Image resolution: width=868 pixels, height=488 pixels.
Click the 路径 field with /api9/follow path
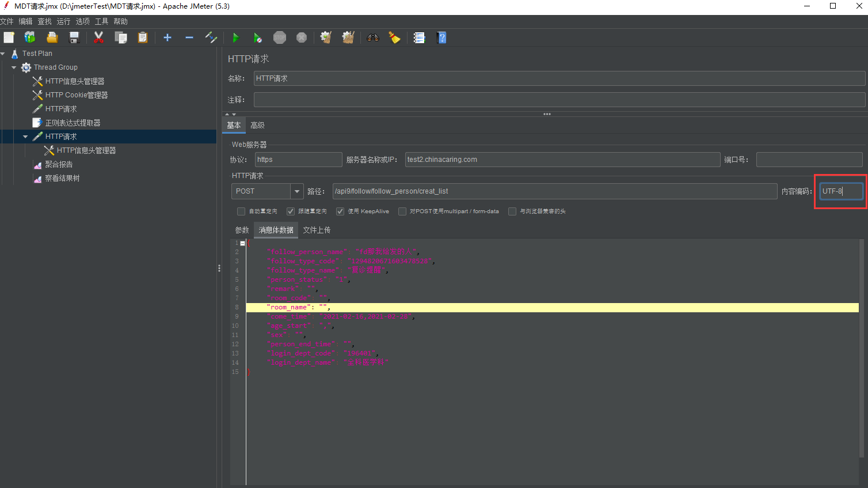(555, 191)
